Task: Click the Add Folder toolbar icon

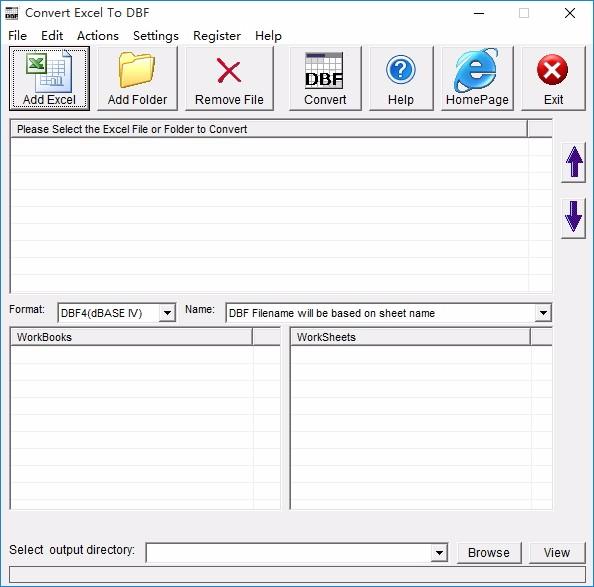Action: (137, 78)
